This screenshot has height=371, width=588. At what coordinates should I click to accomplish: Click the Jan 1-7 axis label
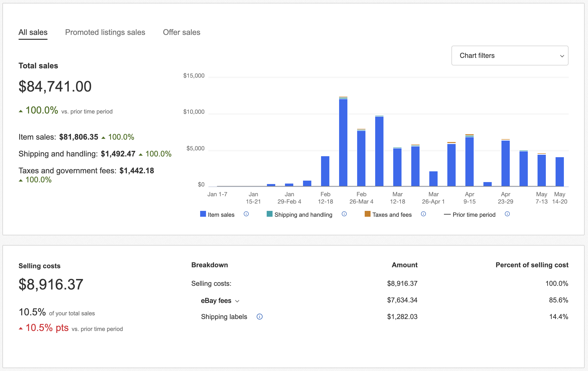[217, 194]
